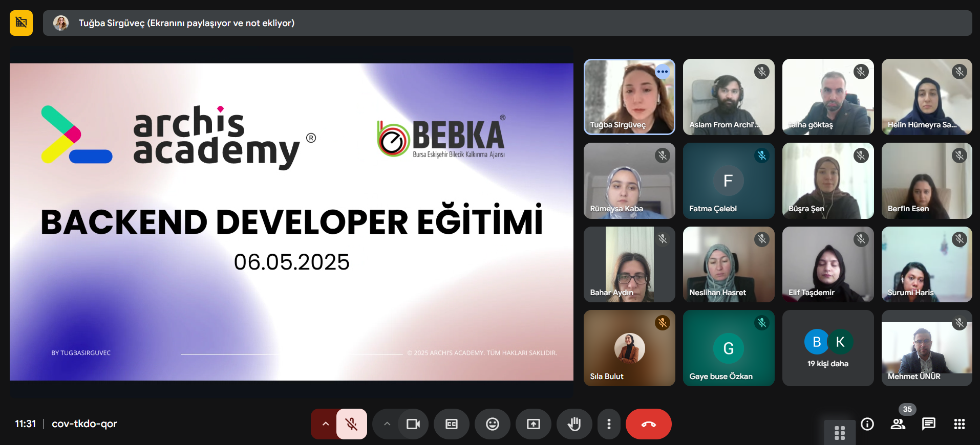Click muted mic icon on Elif Taşdemir tile

(861, 239)
